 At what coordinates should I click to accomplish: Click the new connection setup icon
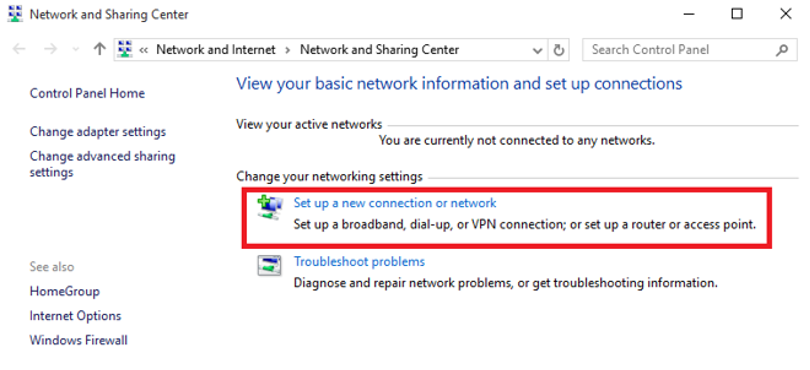270,208
